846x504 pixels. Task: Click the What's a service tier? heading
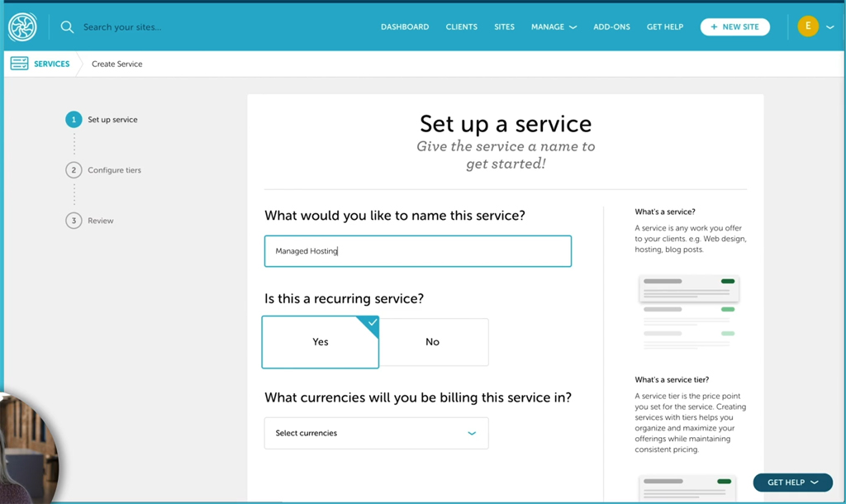pyautogui.click(x=672, y=379)
